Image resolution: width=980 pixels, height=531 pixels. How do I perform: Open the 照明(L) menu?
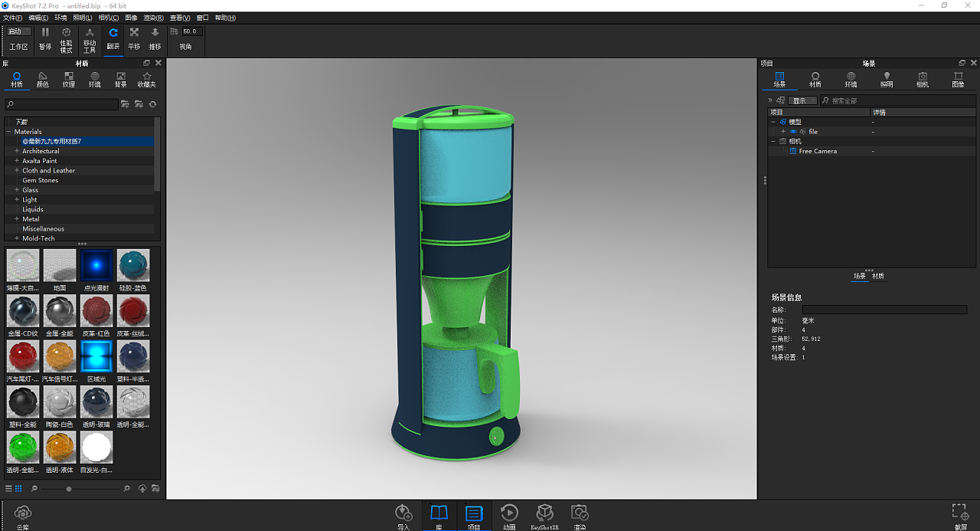(83, 18)
